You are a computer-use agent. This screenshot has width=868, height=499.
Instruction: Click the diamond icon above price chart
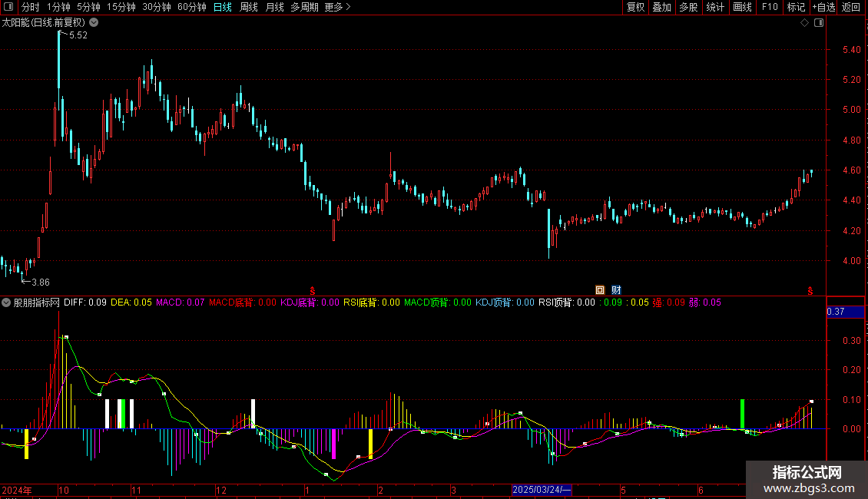[x=805, y=23]
